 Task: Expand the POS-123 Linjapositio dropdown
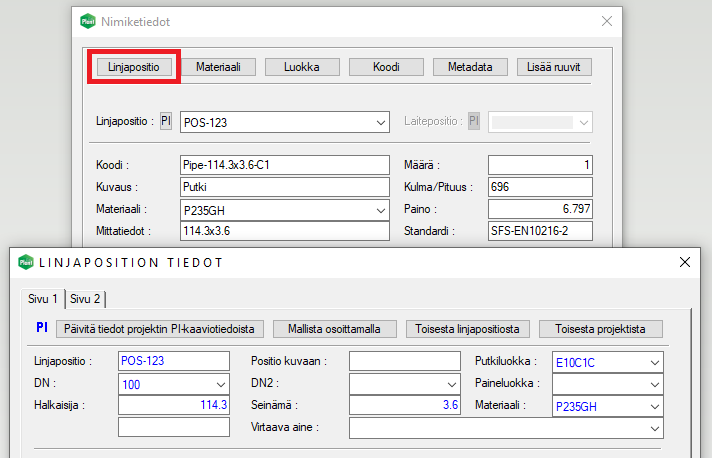(381, 122)
